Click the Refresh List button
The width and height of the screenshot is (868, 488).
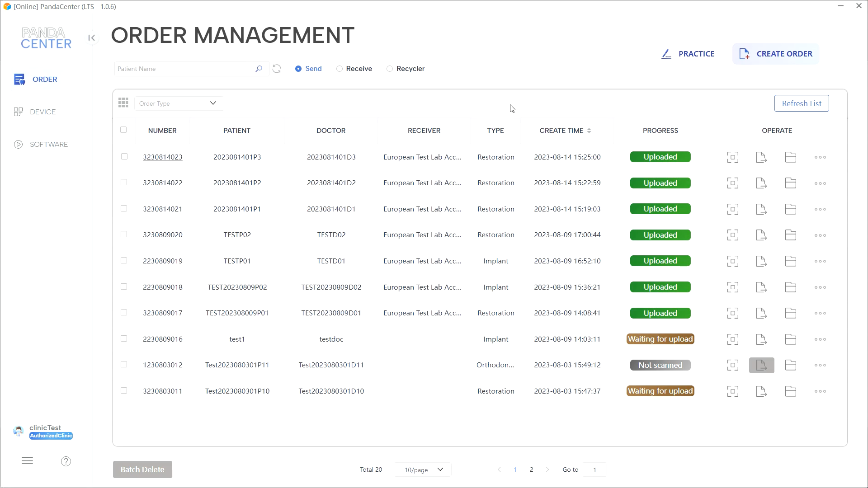coord(801,103)
